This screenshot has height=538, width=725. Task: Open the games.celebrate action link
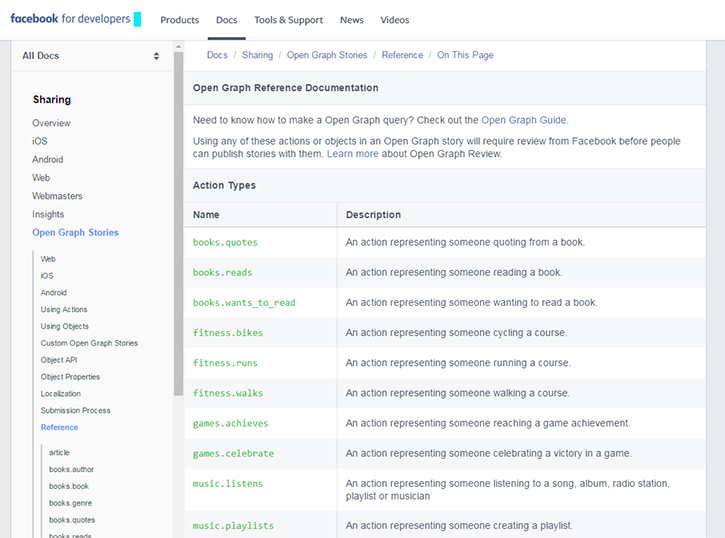(233, 453)
